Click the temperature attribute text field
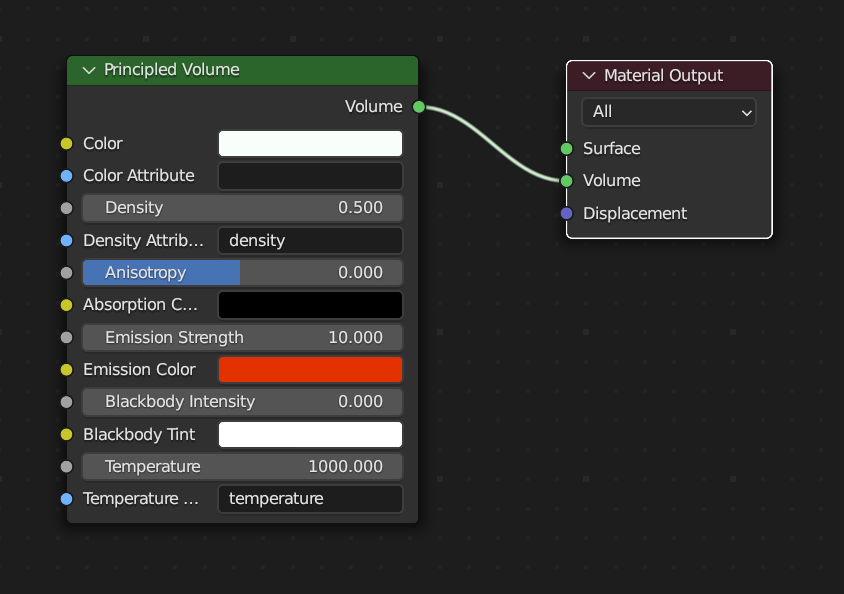Screen dimensions: 844x594 click(310, 499)
